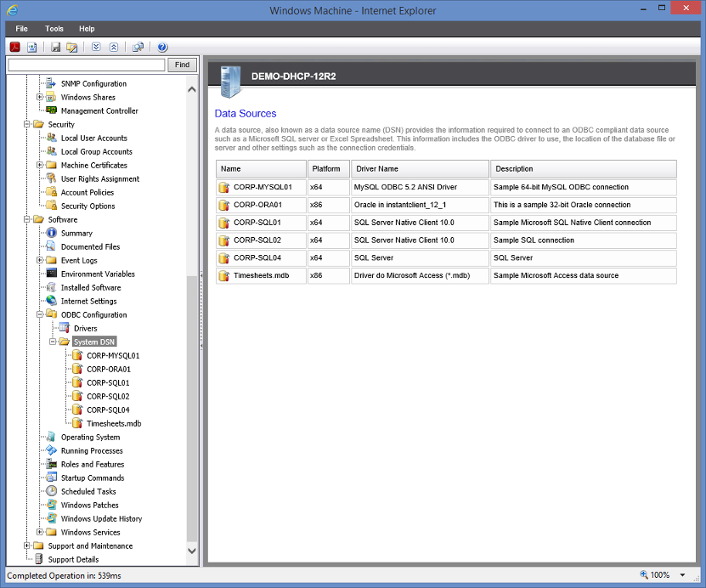Sort table by Name column header
Screen dimensions: 706x588
point(262,169)
